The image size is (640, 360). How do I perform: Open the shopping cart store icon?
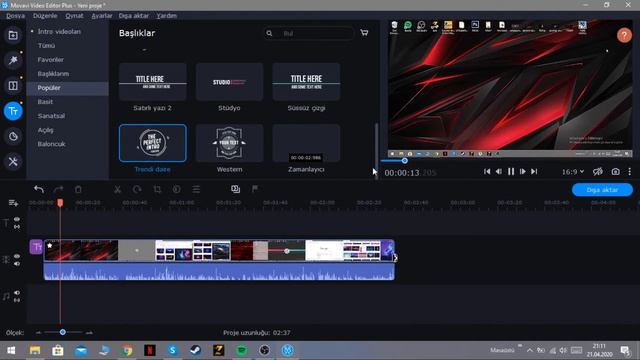[x=364, y=33]
